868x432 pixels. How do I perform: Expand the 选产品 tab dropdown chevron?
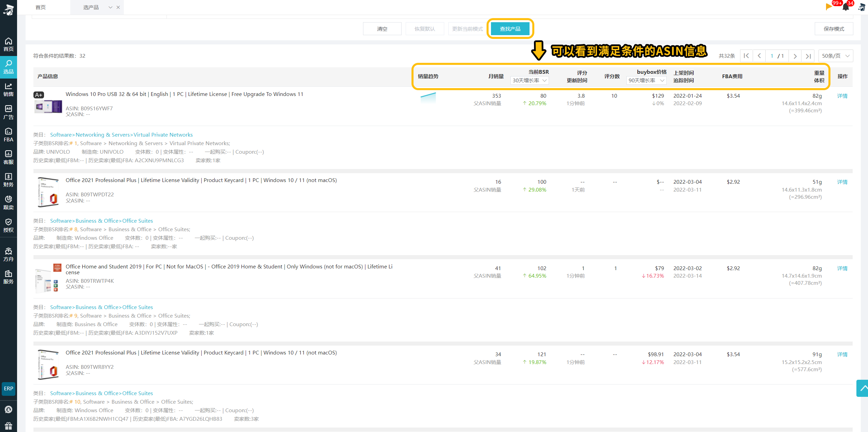tap(110, 7)
